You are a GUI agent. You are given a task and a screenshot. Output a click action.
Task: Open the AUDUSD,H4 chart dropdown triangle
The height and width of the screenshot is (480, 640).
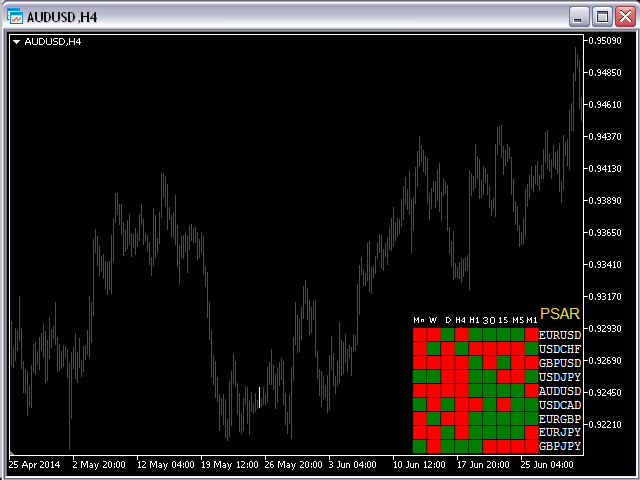pyautogui.click(x=16, y=42)
